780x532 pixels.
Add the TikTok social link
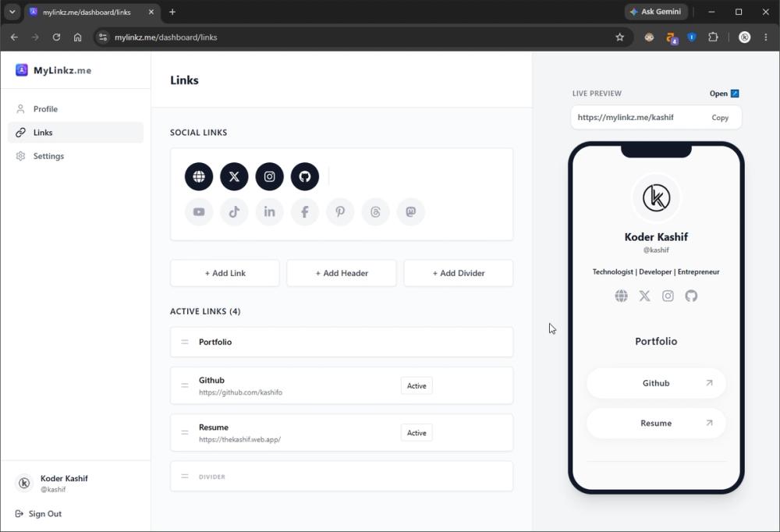point(234,211)
